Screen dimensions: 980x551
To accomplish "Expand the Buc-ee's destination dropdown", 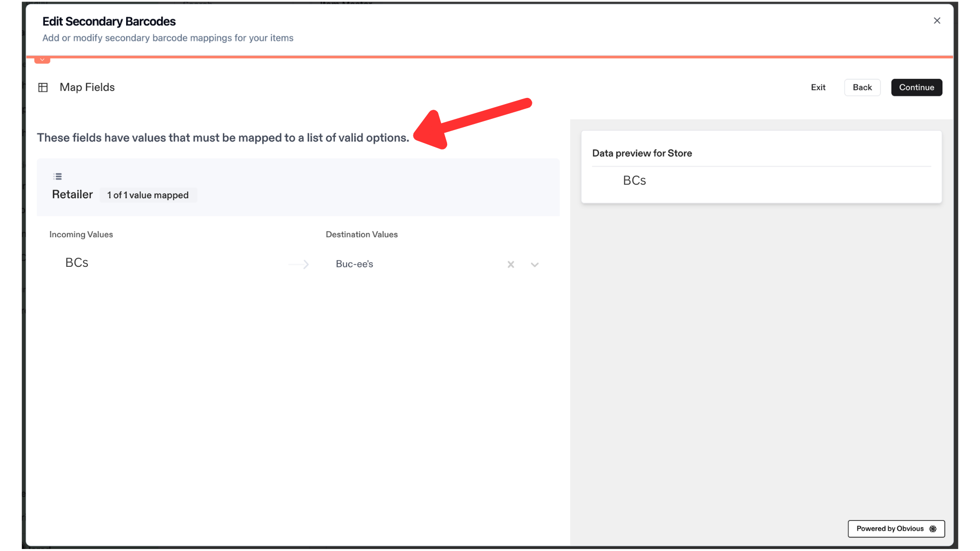I will [534, 264].
